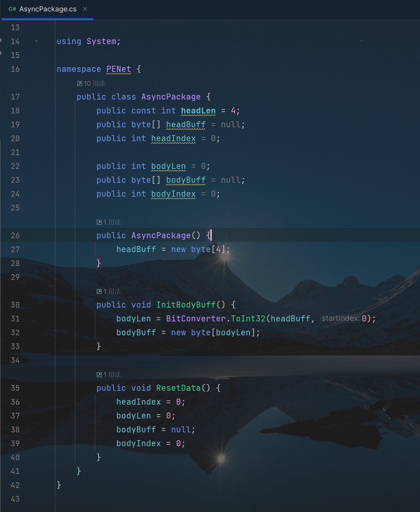Click the 'startIndex:' parameter hint
This screenshot has width=420, height=512.
pyautogui.click(x=341, y=319)
